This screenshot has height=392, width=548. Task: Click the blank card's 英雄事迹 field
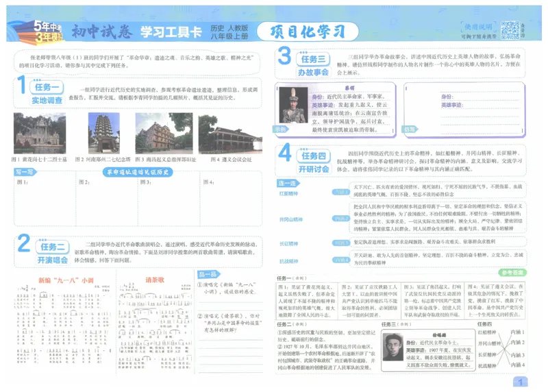pyautogui.click(x=481, y=105)
